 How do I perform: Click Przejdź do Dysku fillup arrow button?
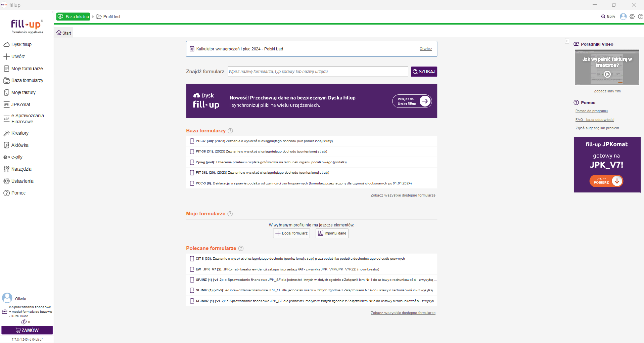click(x=412, y=101)
